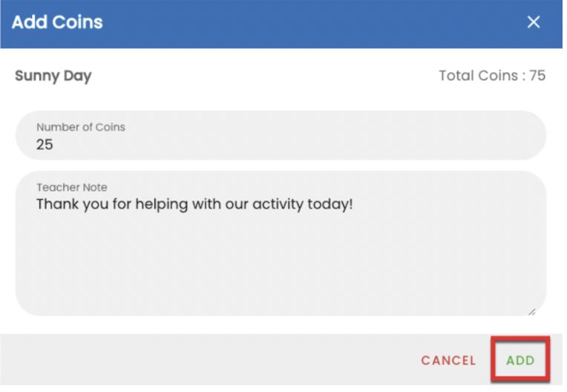This screenshot has width=567, height=392.
Task: Focus the Number of Coins field
Action: click(x=281, y=136)
